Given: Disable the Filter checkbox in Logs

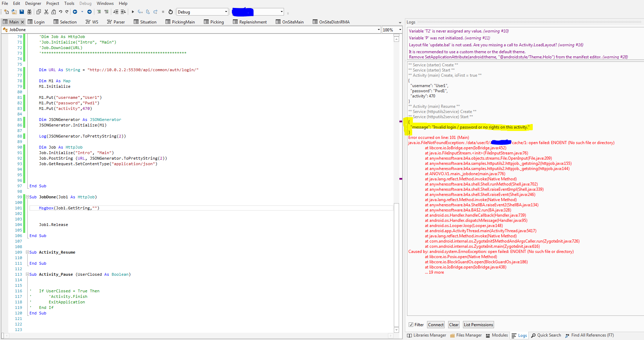Looking at the screenshot, I should point(411,324).
